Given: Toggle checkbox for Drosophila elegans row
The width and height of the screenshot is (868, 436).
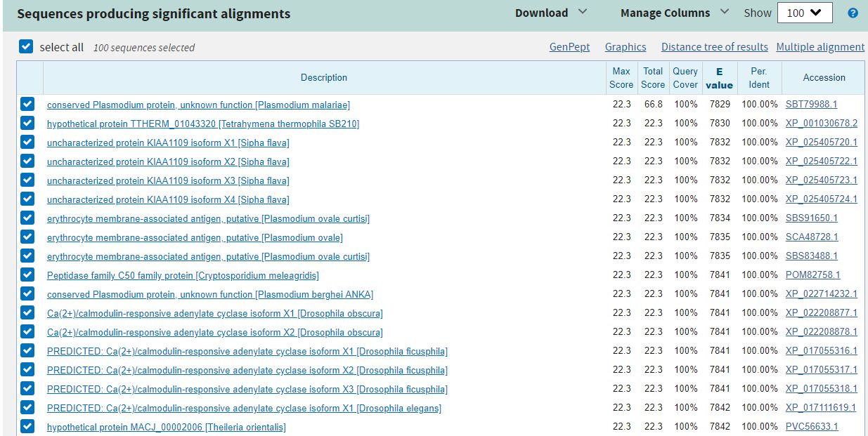Looking at the screenshot, I should [x=27, y=407].
